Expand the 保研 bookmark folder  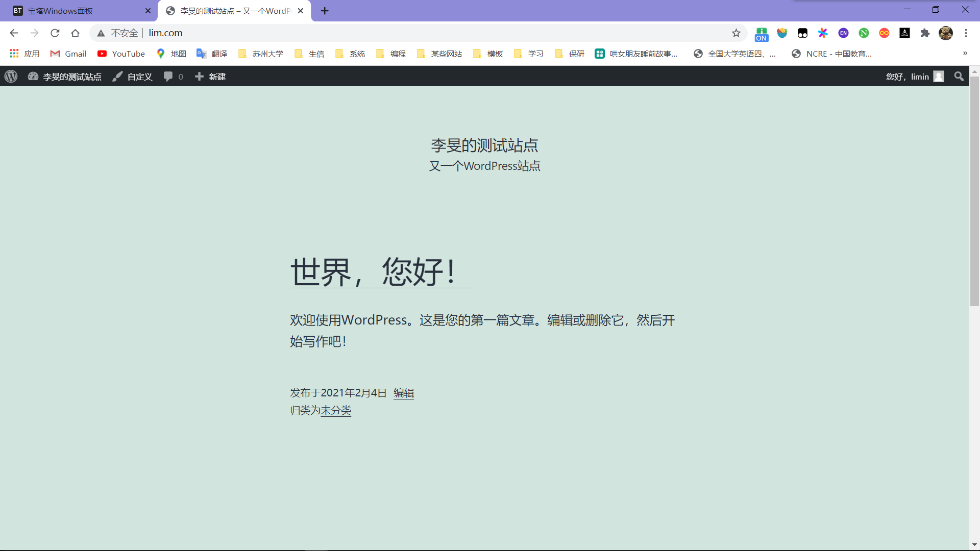[569, 54]
